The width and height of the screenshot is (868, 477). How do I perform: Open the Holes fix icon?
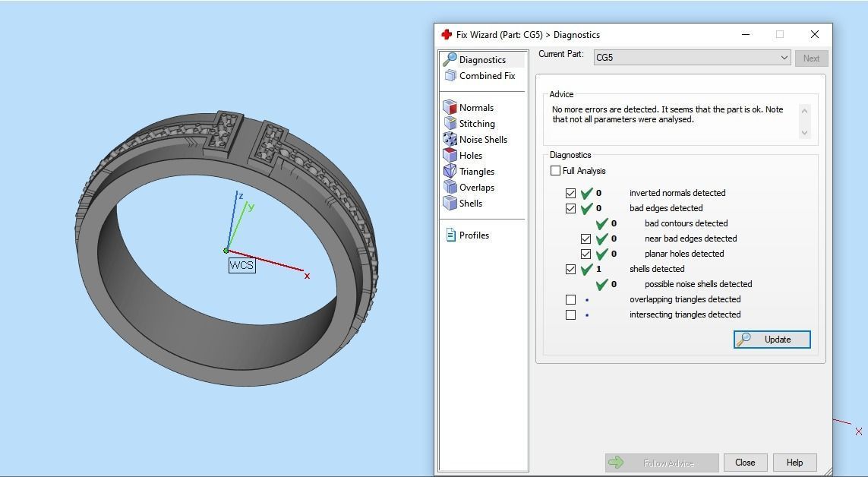tap(450, 156)
